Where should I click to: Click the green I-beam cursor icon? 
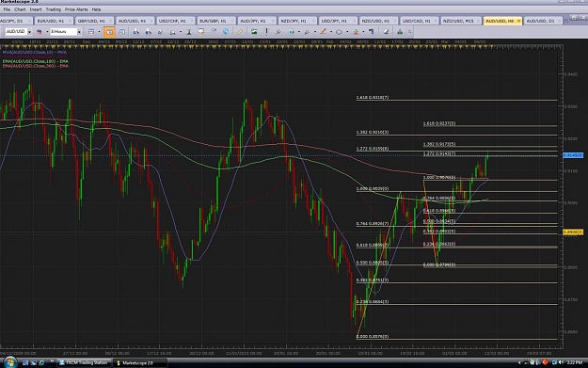189,32
